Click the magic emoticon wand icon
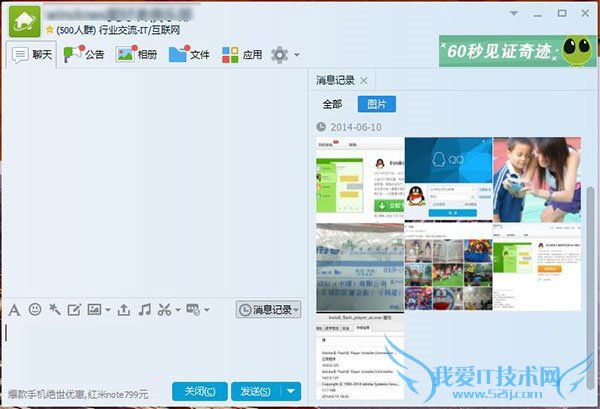 [x=55, y=309]
